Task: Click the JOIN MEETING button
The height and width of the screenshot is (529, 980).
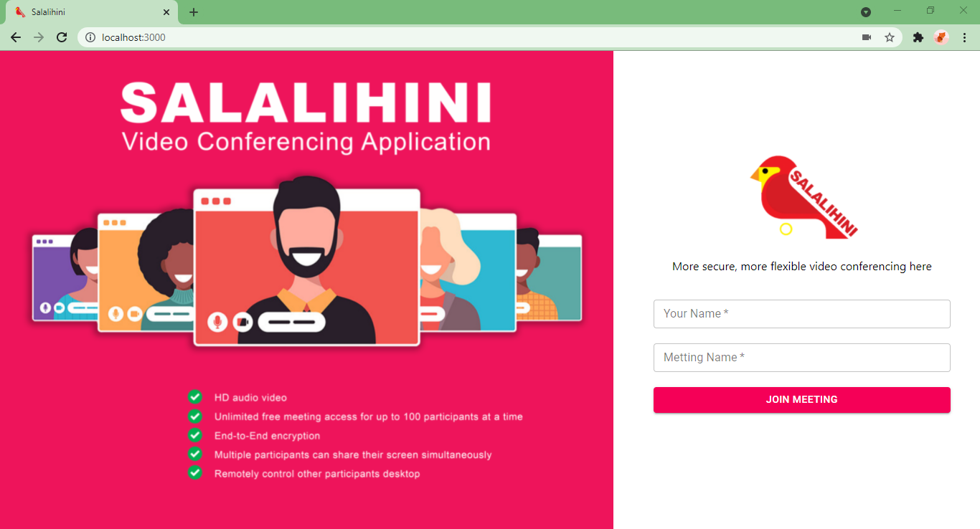Action: pos(802,400)
